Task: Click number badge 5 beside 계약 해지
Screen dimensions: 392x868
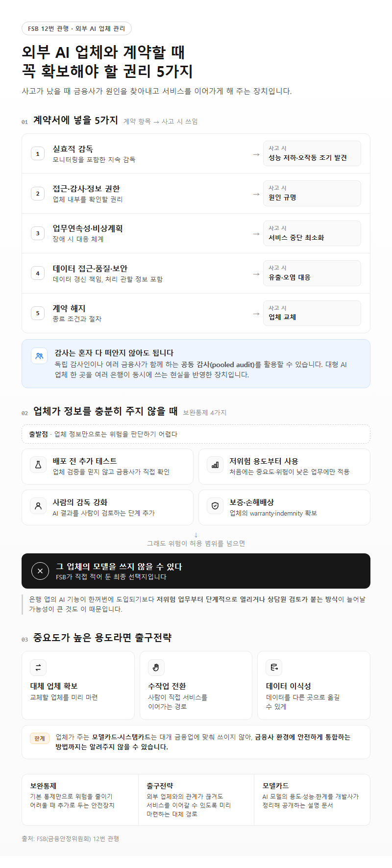Action: pos(38,313)
